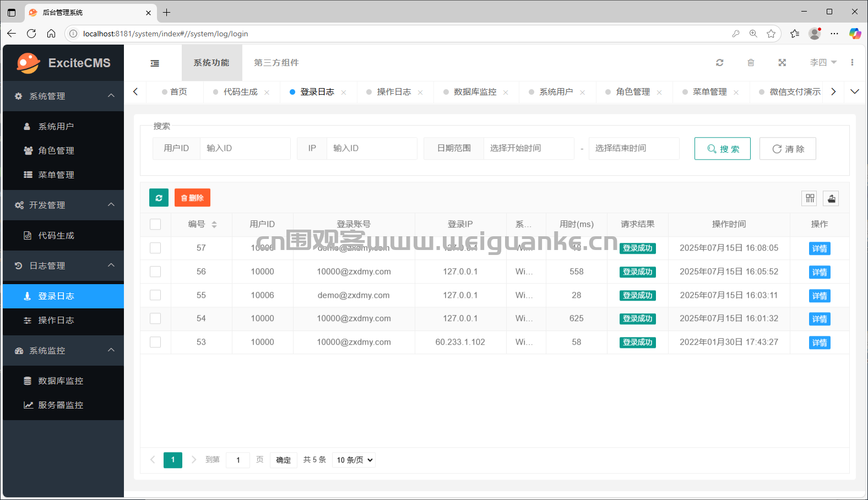Open the 选择结束时间 date picker

[x=634, y=148]
